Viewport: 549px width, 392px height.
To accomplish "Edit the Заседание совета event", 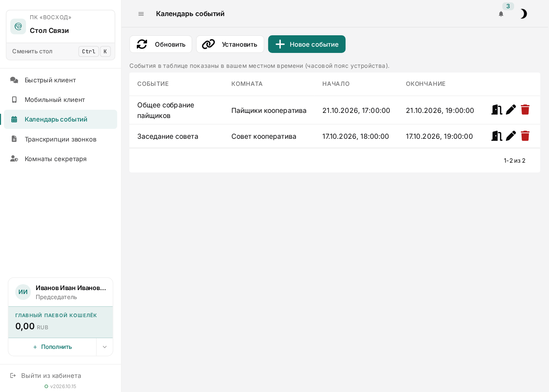I will tap(511, 136).
